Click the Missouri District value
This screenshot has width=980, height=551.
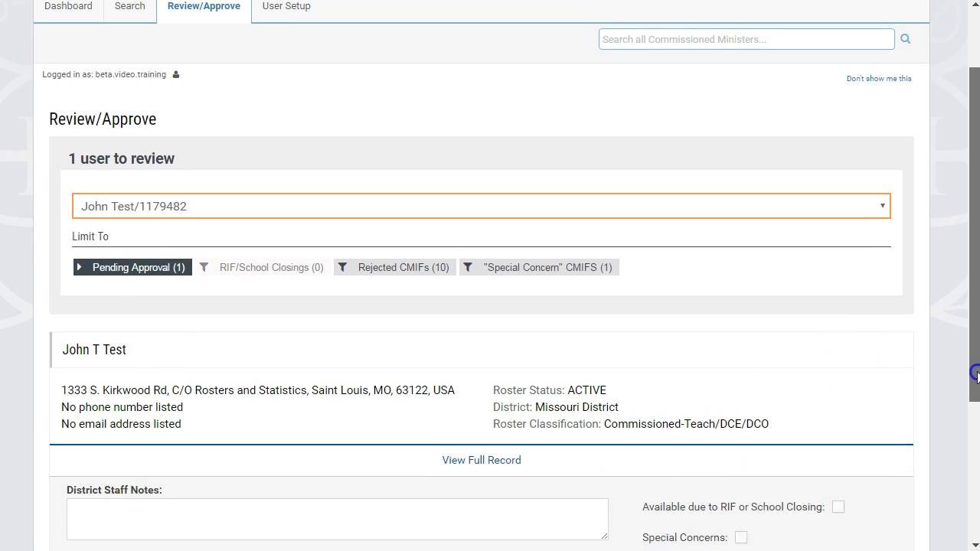(x=577, y=407)
